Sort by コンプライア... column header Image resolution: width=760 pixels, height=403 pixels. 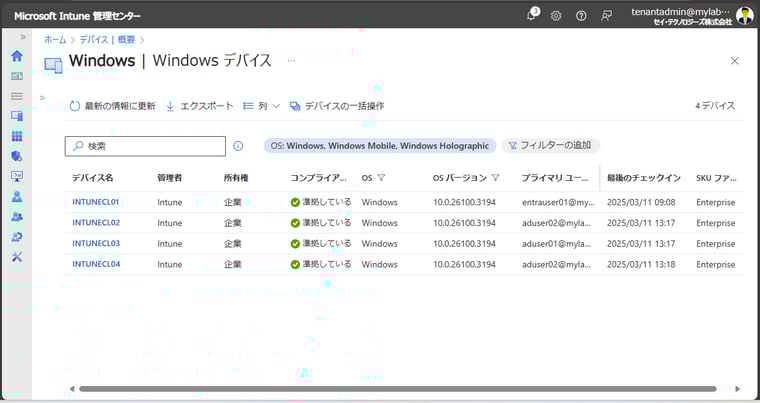pyautogui.click(x=318, y=178)
